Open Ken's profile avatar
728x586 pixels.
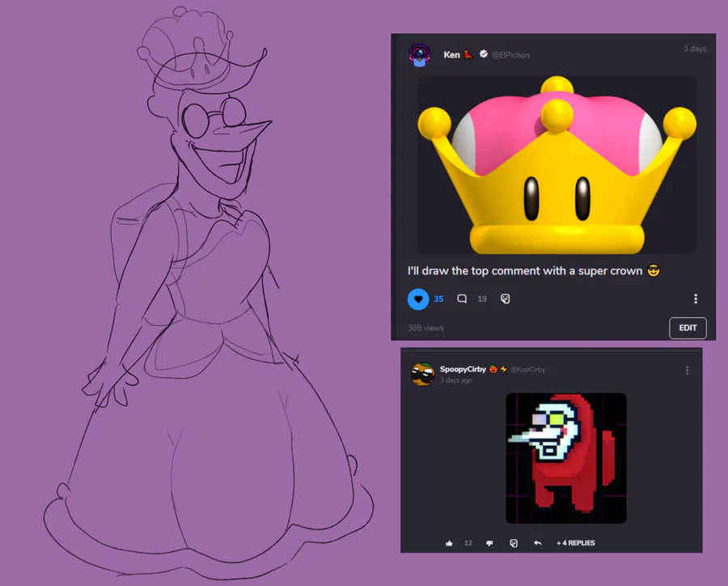(x=419, y=55)
